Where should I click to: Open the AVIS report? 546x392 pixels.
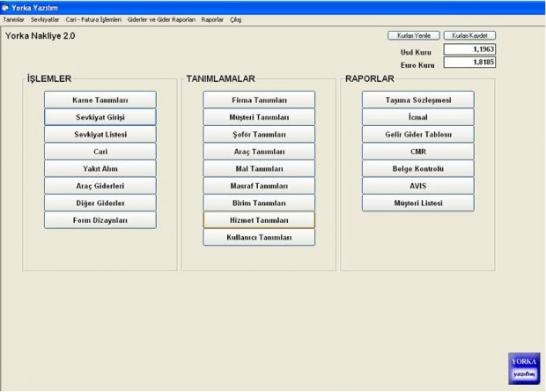[418, 186]
